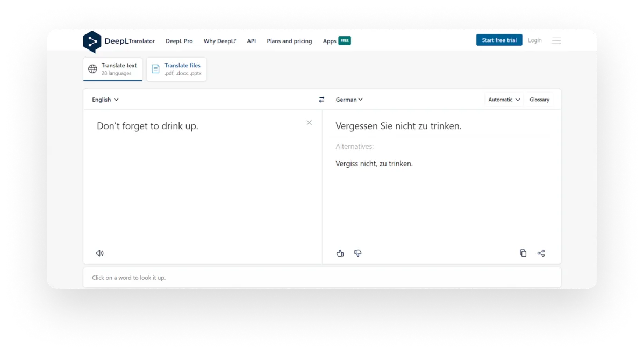
Task: Open the Glossary
Action: click(x=539, y=99)
